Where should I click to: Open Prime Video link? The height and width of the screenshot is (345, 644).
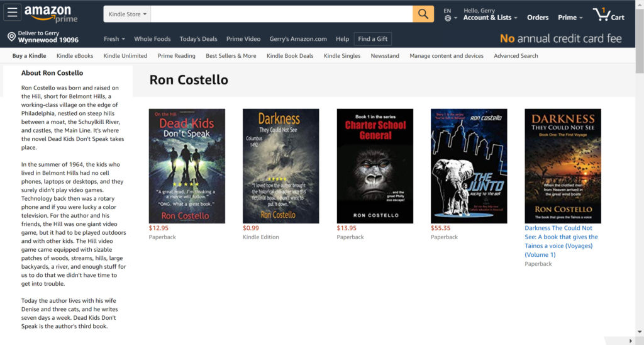pyautogui.click(x=243, y=39)
